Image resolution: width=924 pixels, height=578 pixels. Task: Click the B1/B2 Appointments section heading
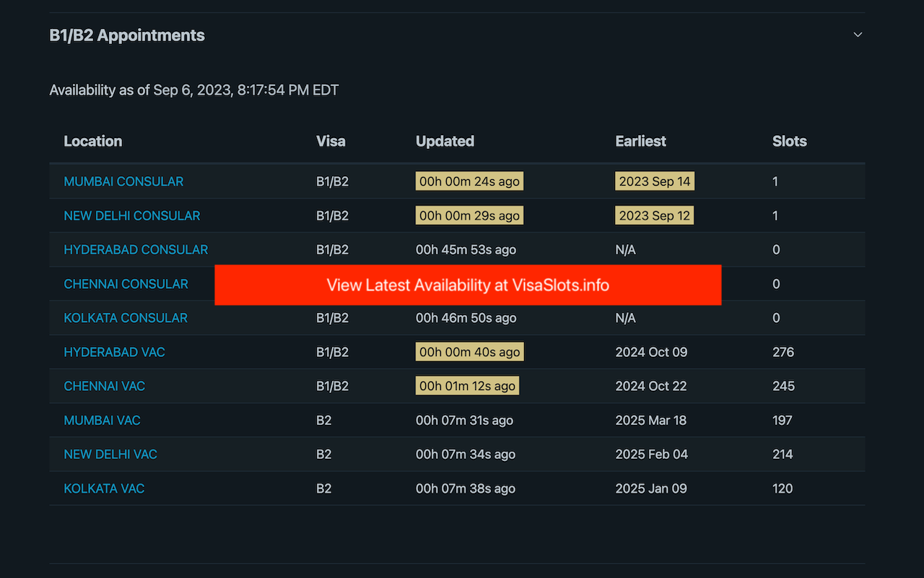127,35
